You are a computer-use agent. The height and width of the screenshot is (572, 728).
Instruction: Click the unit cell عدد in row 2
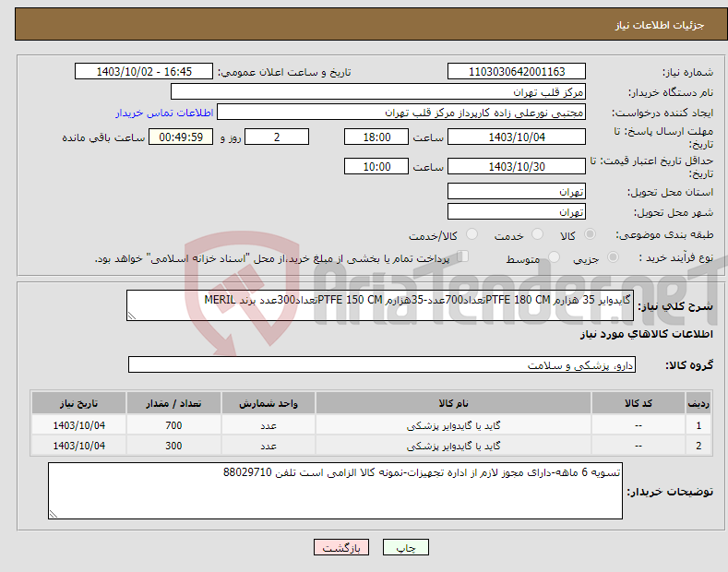pos(269,446)
